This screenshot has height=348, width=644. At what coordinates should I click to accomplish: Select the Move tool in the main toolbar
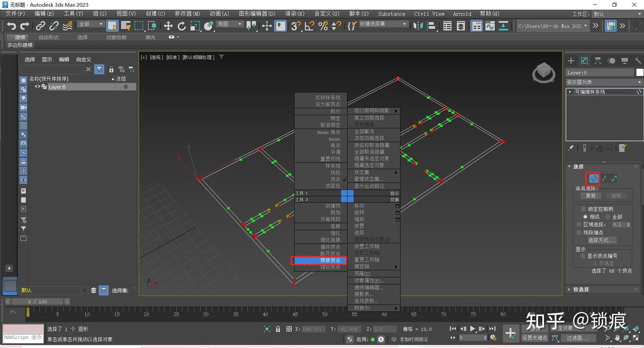click(168, 26)
